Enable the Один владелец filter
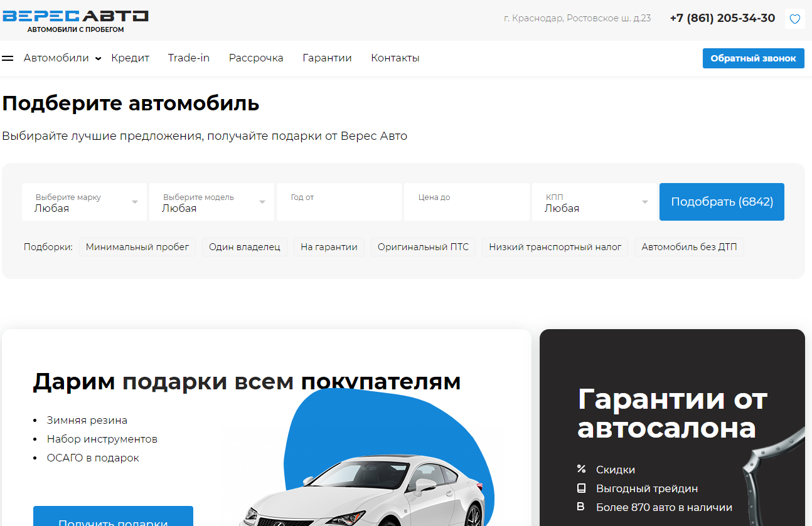 [x=244, y=246]
